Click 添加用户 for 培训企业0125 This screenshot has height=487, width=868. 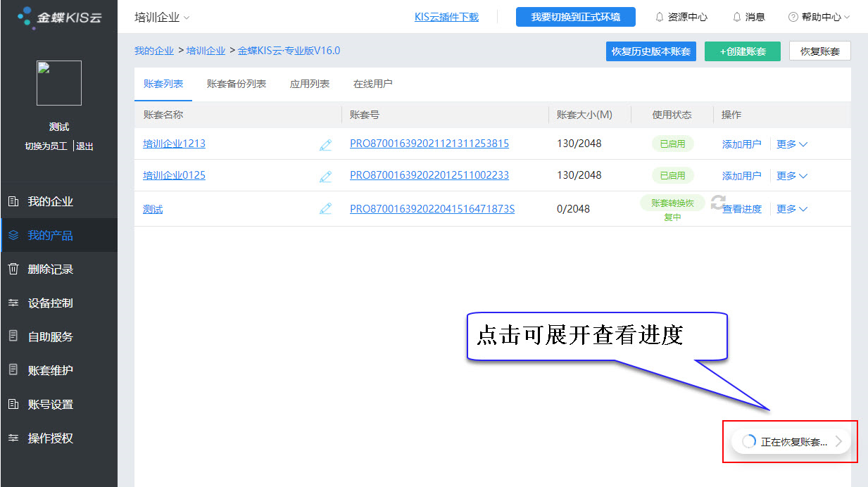point(742,176)
